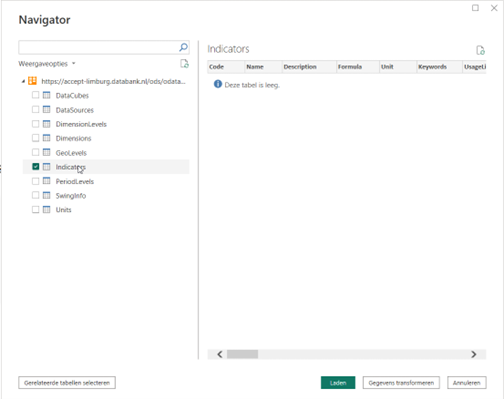
Task: Check the Units checkbox
Action: point(35,209)
